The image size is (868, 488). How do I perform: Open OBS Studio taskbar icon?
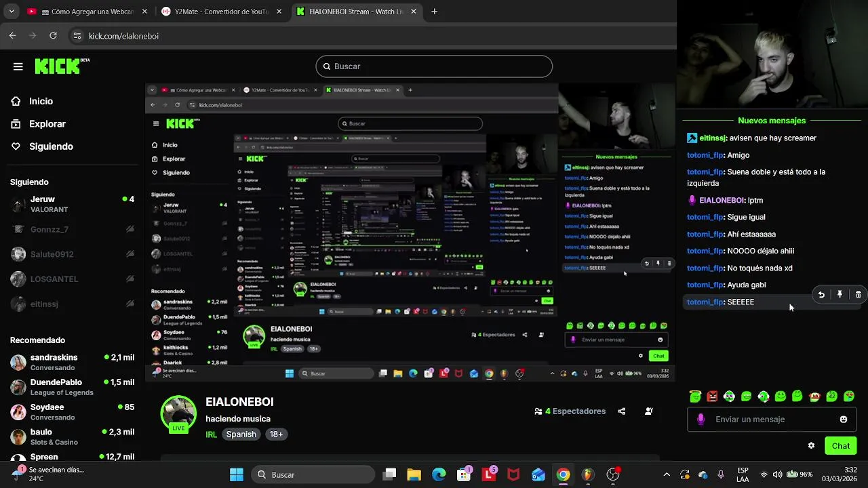point(613,474)
